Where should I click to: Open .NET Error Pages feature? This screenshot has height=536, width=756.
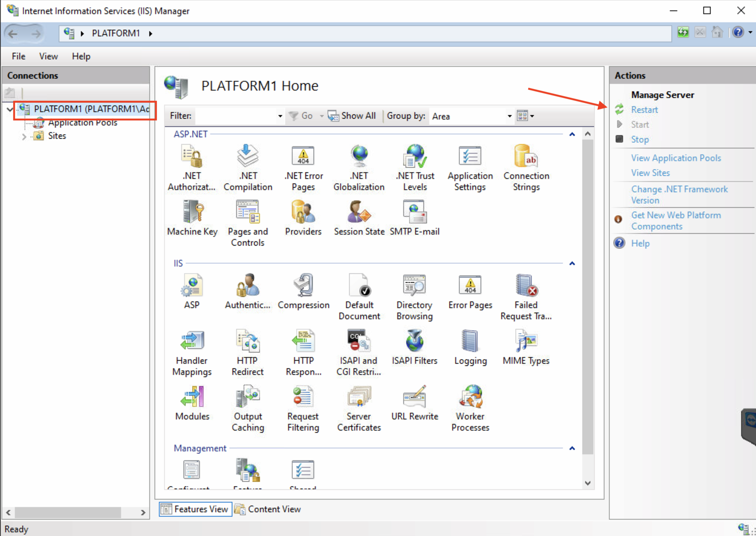(303, 168)
